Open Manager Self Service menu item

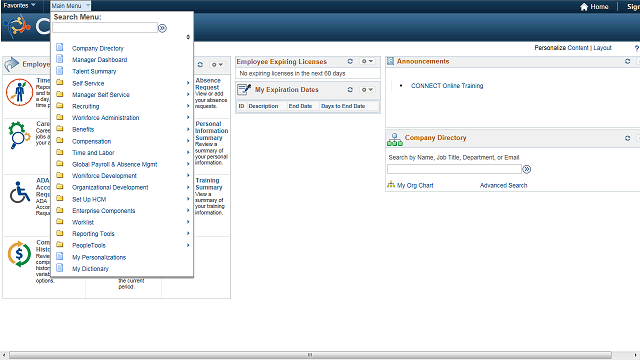coord(101,95)
